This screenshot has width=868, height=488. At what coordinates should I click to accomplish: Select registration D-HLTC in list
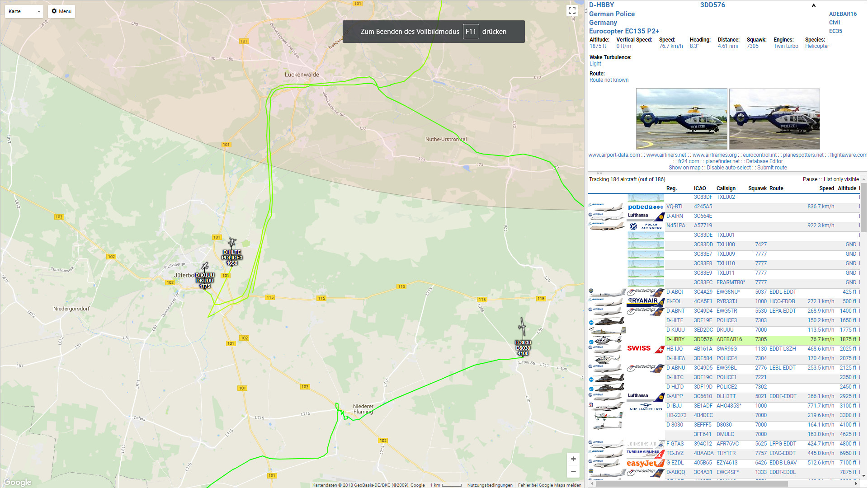[675, 377]
